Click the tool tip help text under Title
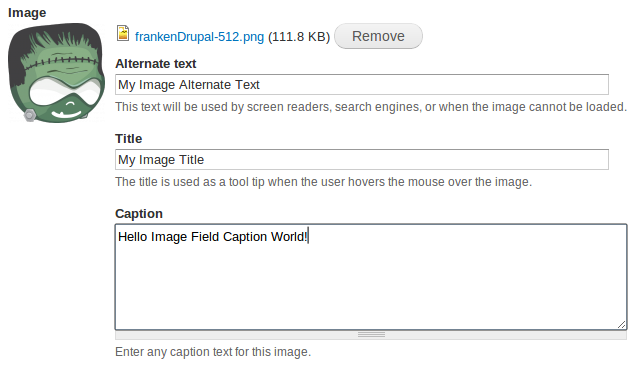637x367 pixels. [x=323, y=182]
